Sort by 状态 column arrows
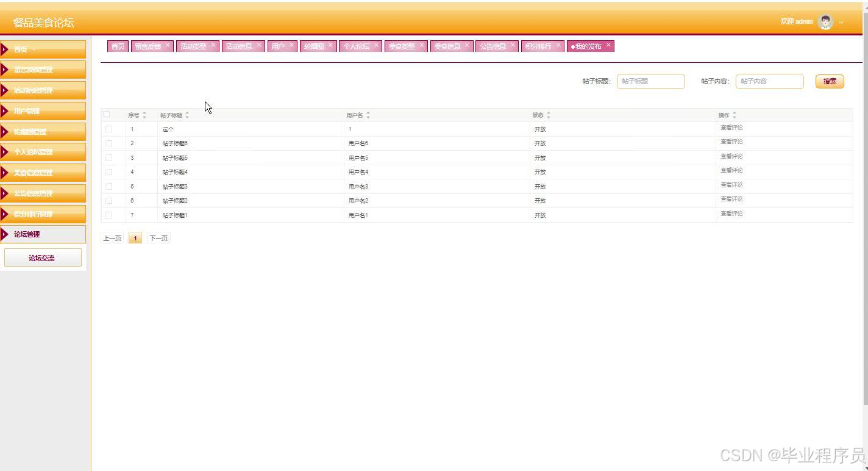868x471 pixels. (x=549, y=115)
